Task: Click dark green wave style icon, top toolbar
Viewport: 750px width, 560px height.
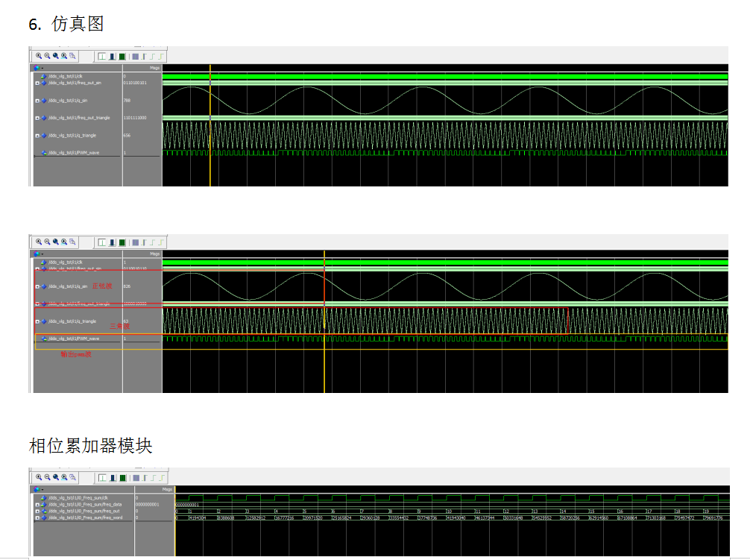Action: [x=122, y=56]
